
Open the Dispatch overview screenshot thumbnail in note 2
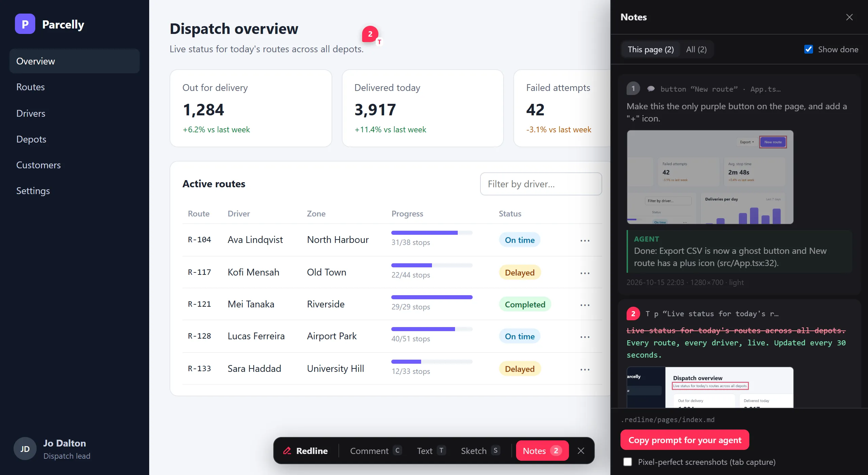[710, 387]
